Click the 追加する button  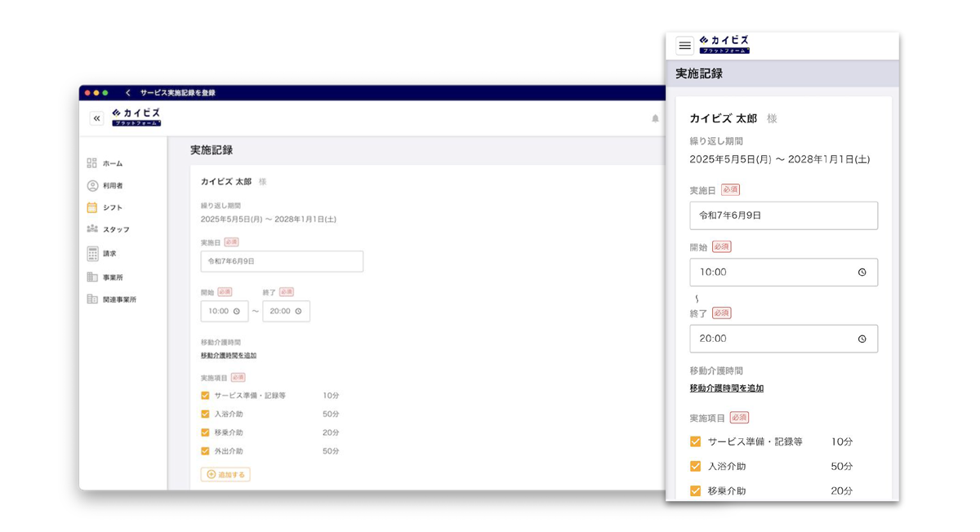(x=225, y=474)
